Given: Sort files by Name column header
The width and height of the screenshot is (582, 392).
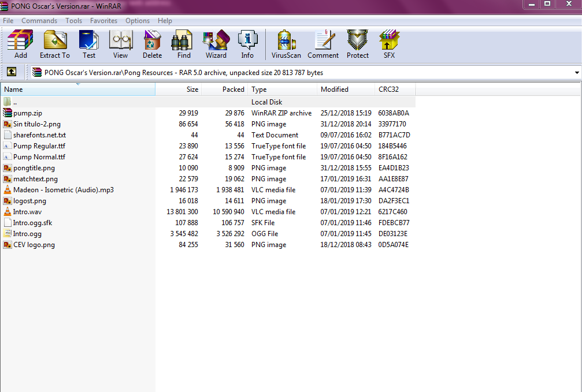Looking at the screenshot, I should click(x=78, y=89).
